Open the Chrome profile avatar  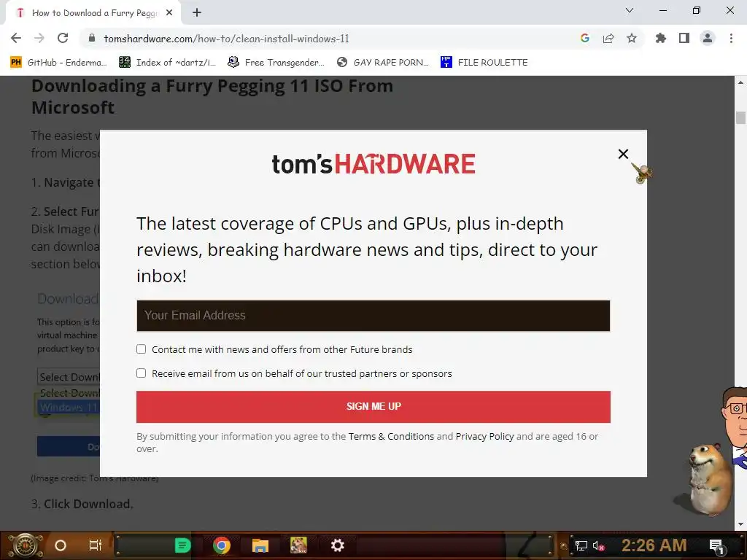tap(708, 38)
